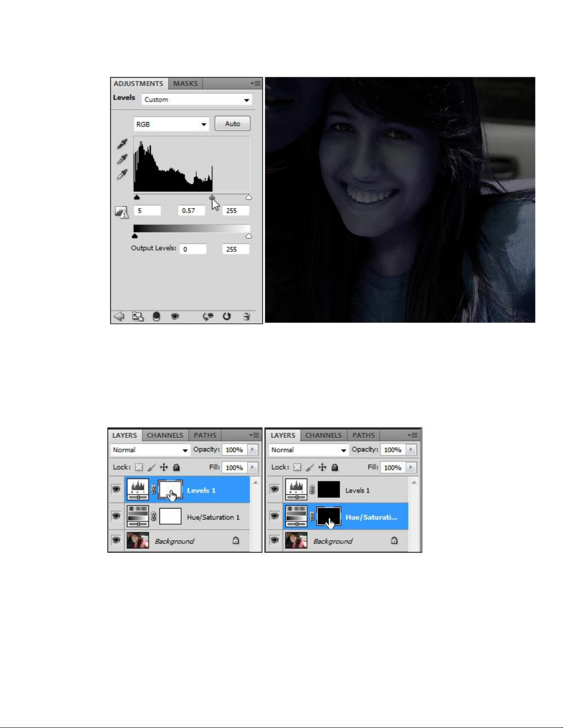
Task: Reset adjustment to defaults icon
Action: pyautogui.click(x=227, y=316)
